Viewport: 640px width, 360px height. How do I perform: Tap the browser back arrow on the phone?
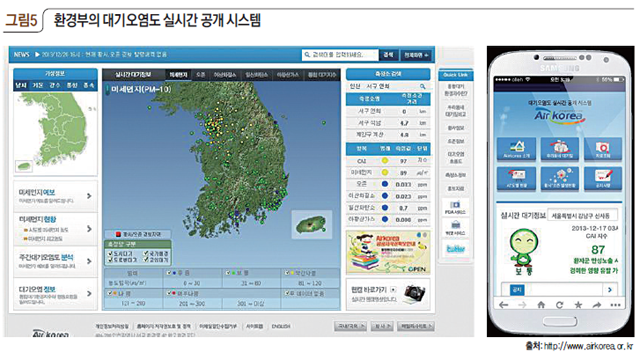point(504,304)
